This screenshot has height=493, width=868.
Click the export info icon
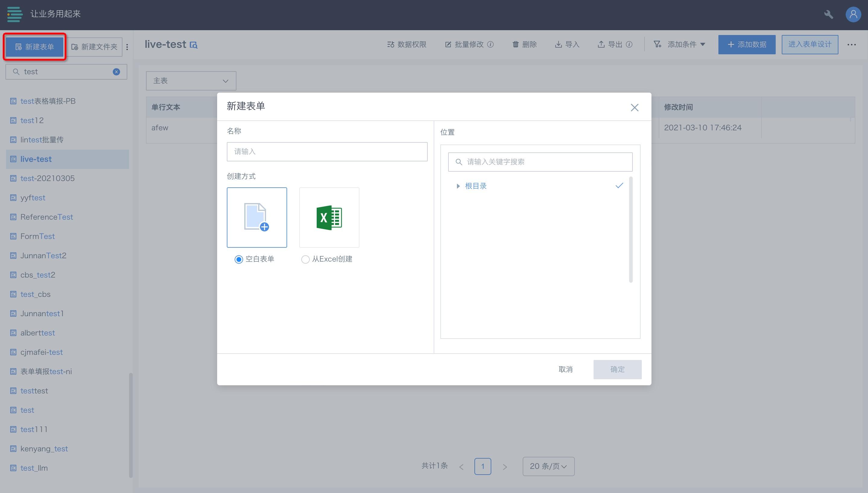[x=629, y=44]
